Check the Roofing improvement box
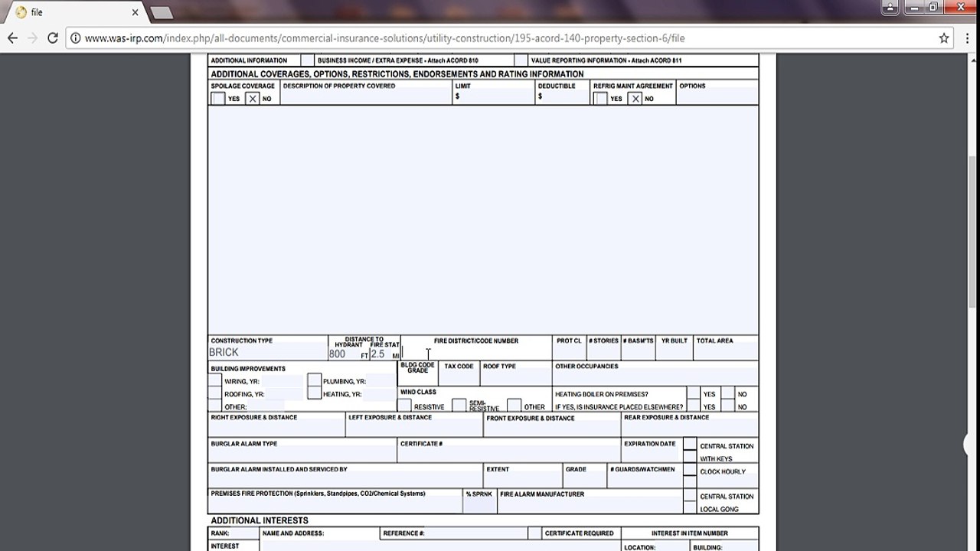980x551 pixels. 215,393
